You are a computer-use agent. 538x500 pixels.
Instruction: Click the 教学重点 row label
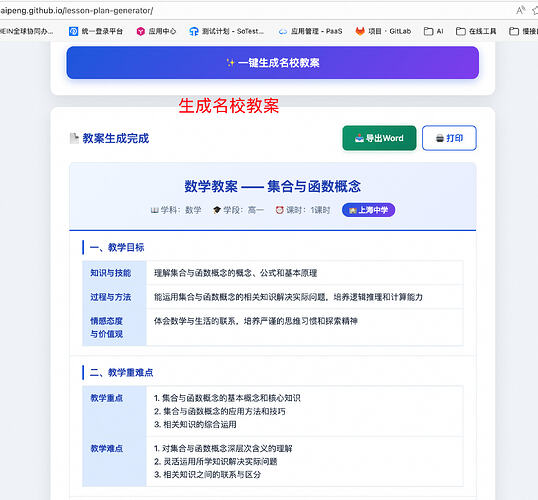[106, 398]
